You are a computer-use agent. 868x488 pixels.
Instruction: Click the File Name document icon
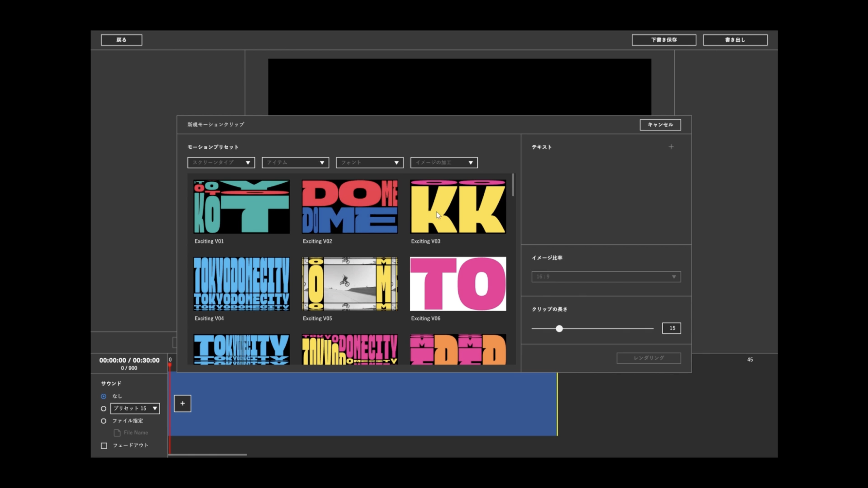(x=117, y=433)
